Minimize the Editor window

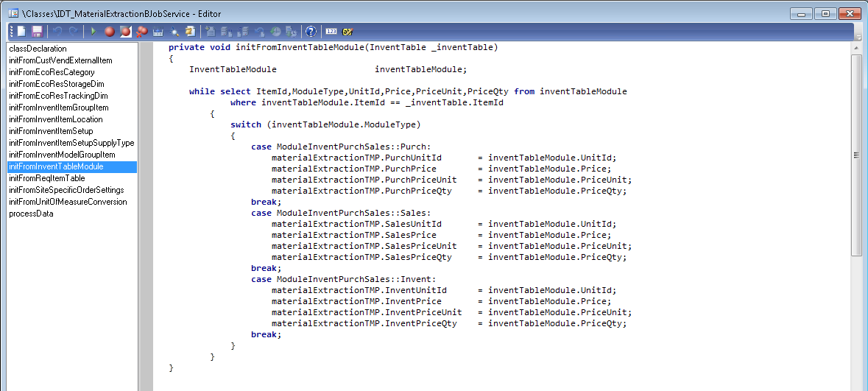[x=801, y=14]
